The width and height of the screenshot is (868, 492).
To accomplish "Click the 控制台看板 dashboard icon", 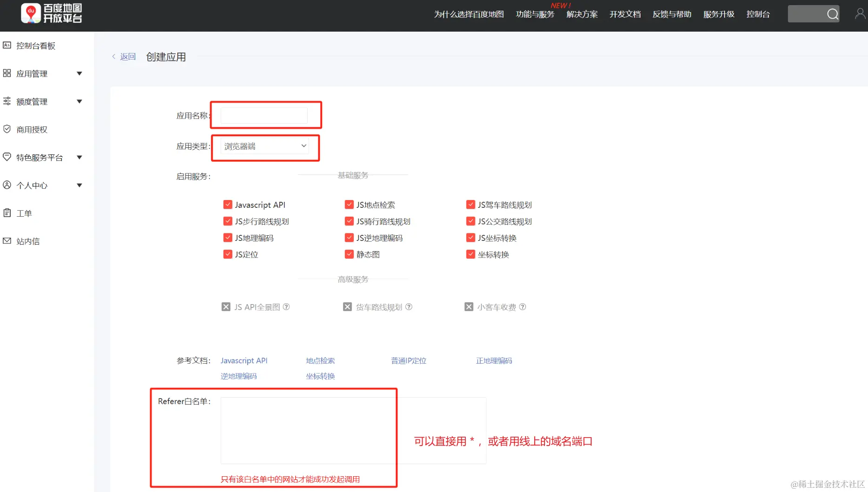I will click(7, 45).
